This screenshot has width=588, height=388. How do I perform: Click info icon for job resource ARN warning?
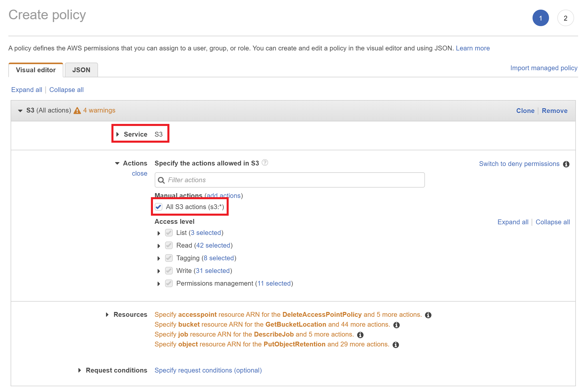click(360, 335)
